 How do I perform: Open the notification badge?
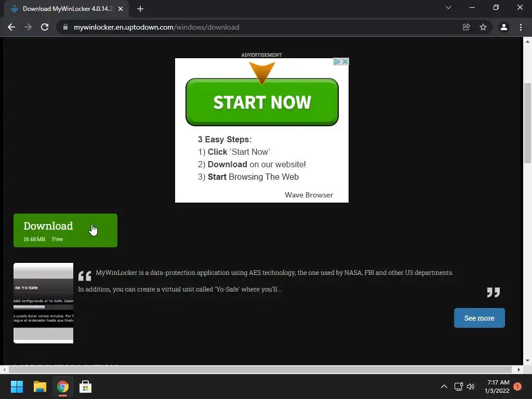pos(517,387)
